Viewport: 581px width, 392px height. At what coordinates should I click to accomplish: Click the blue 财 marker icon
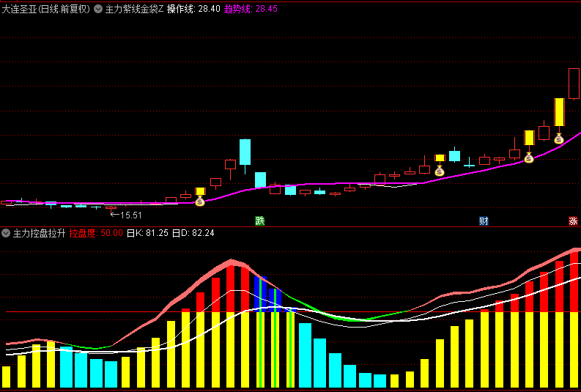point(484,221)
